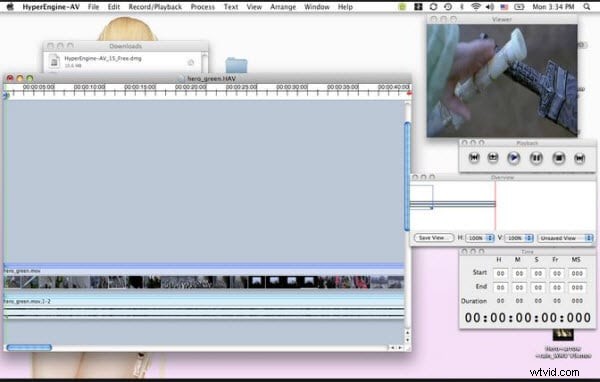This screenshot has height=382, width=600.
Task: Click the Save View button in Overview
Action: (434, 238)
